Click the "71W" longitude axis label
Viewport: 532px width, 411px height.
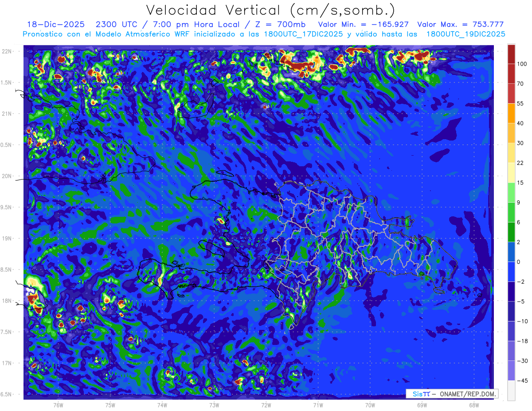[x=318, y=404]
